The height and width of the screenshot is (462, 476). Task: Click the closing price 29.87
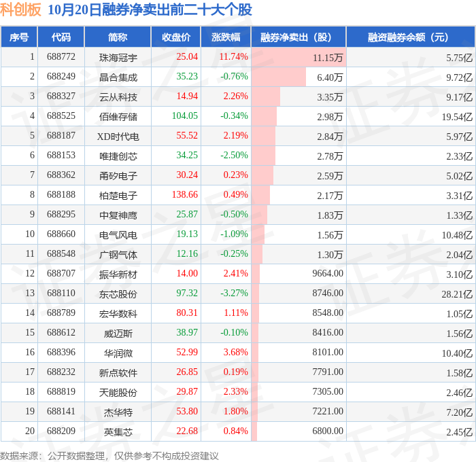coord(187,392)
